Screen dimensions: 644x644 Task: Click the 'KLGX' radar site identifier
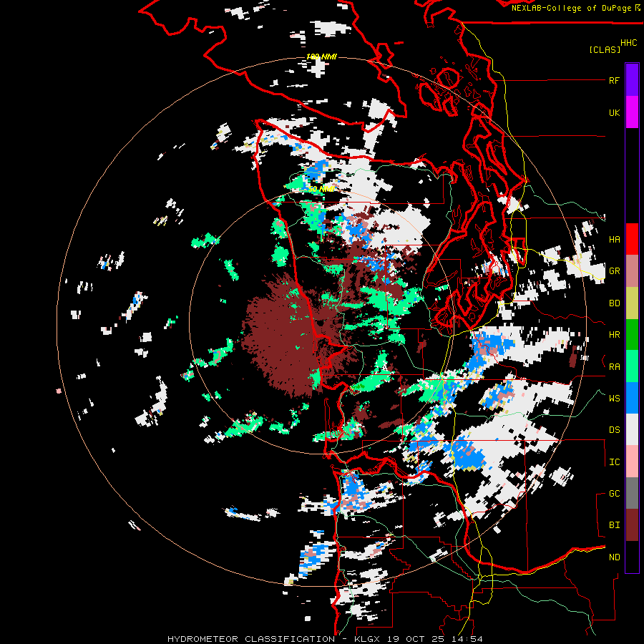pos(368,639)
